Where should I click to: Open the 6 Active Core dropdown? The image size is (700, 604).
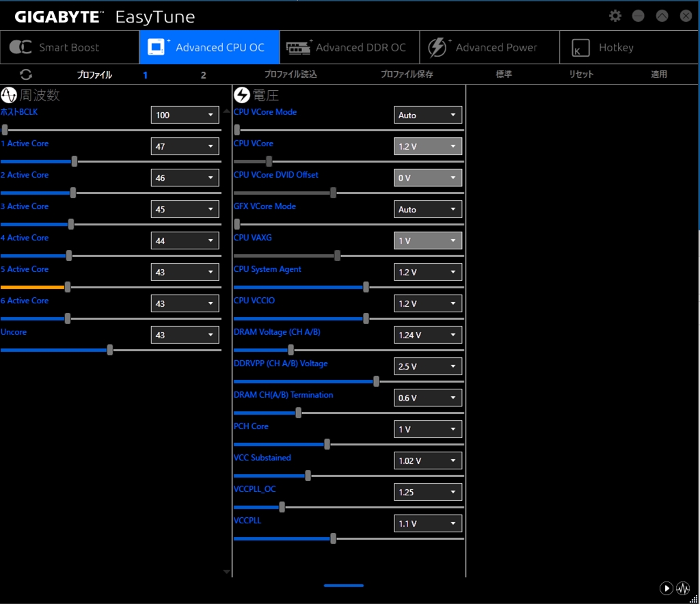tap(185, 303)
